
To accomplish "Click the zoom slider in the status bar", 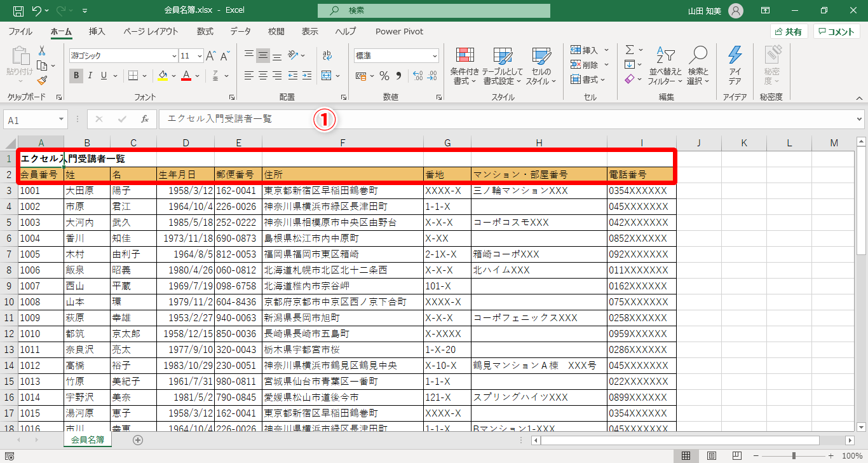I will [794, 455].
